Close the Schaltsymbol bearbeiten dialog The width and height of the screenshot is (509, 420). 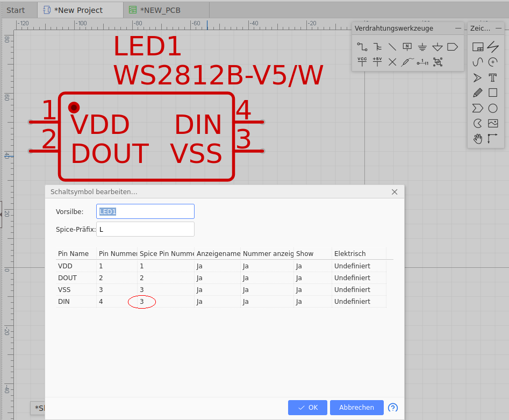coord(395,192)
